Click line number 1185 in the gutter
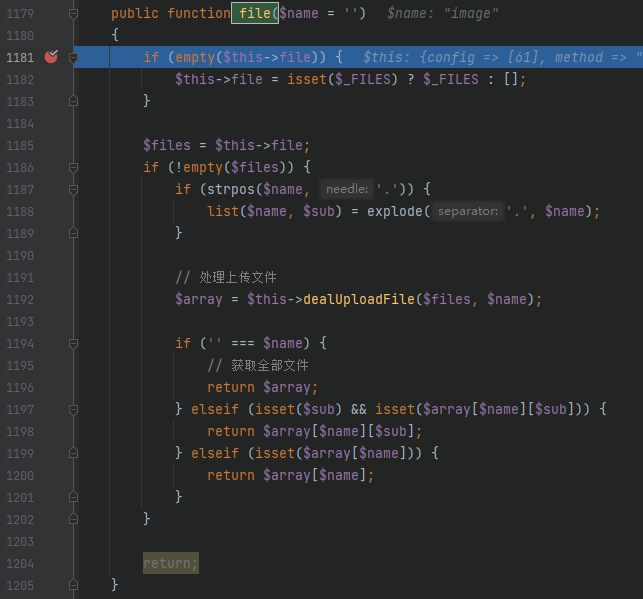The height and width of the screenshot is (599, 643). [x=20, y=146]
